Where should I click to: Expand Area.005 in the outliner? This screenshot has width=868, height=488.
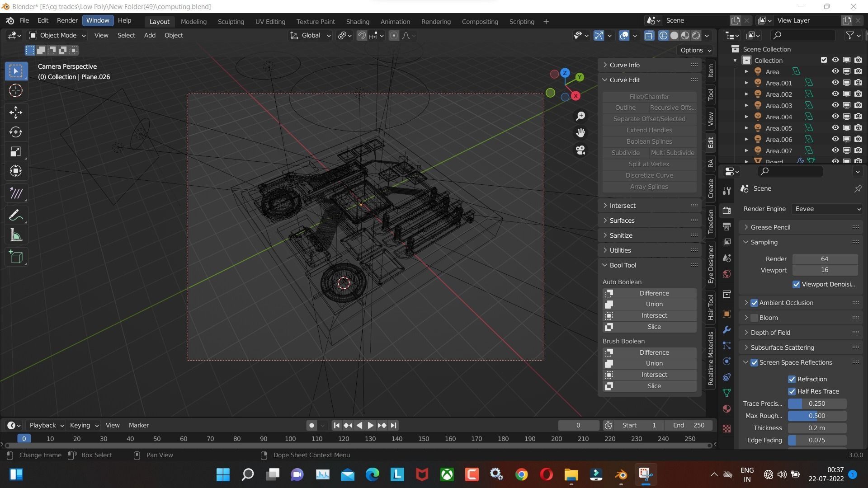(x=746, y=128)
